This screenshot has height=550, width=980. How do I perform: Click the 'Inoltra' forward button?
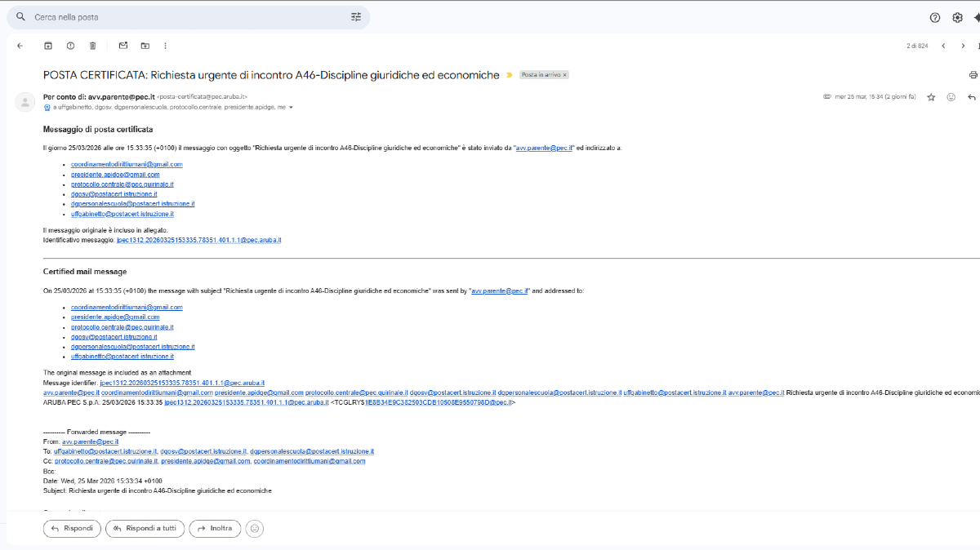(215, 528)
